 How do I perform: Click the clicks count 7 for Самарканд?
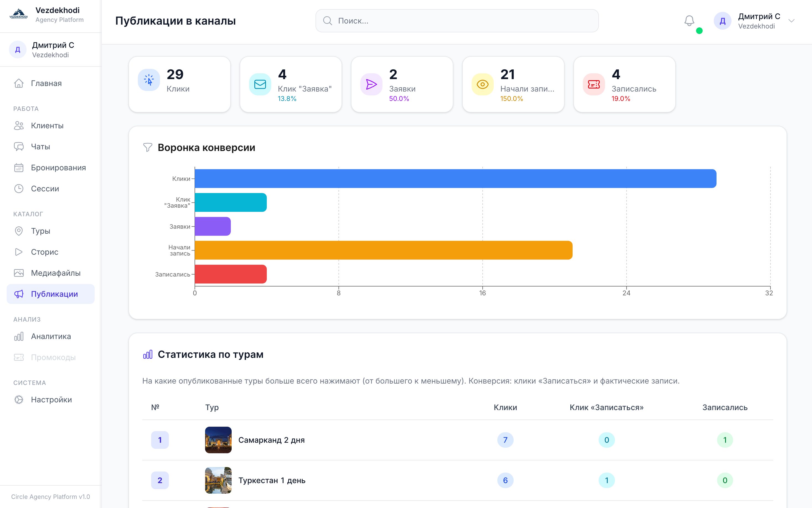click(x=505, y=440)
